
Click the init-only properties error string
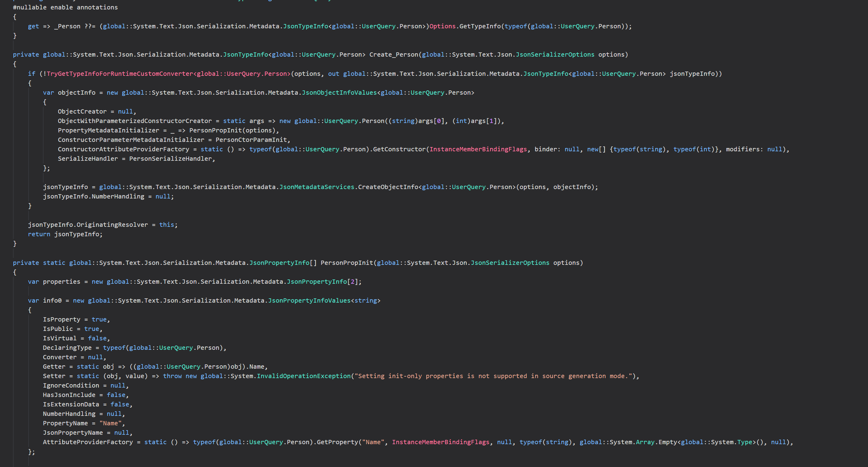click(x=493, y=376)
